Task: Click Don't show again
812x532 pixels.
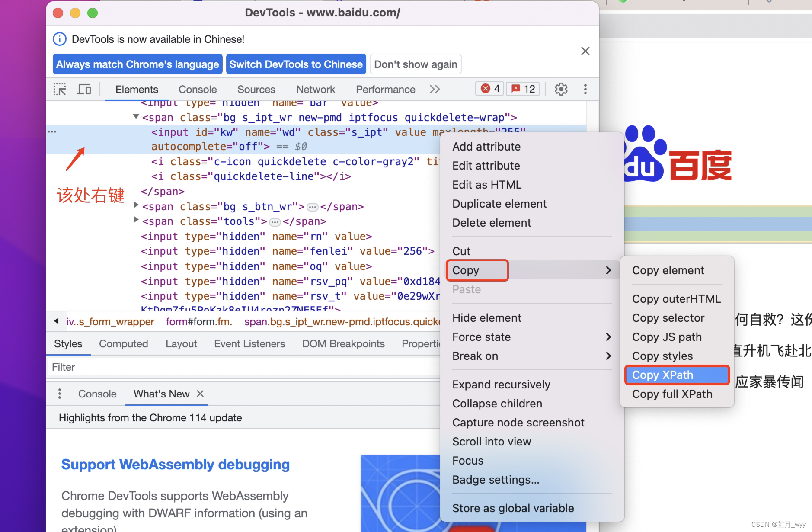Action: pos(416,64)
